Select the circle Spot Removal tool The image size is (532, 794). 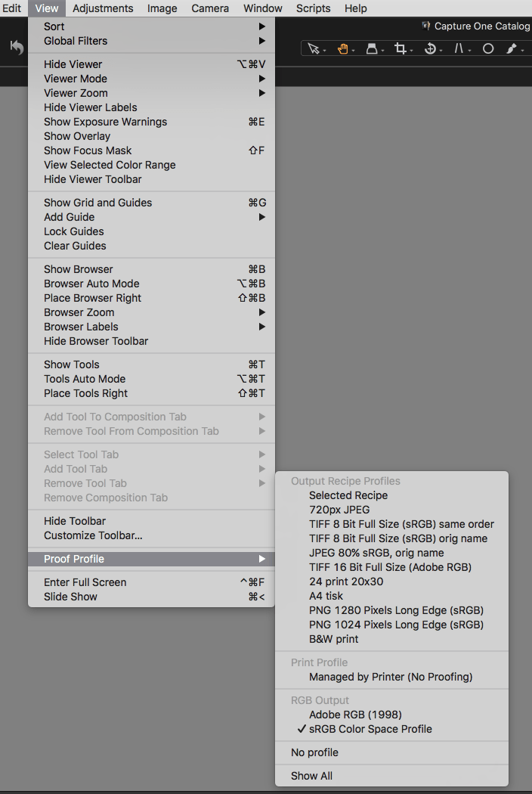pyautogui.click(x=488, y=48)
